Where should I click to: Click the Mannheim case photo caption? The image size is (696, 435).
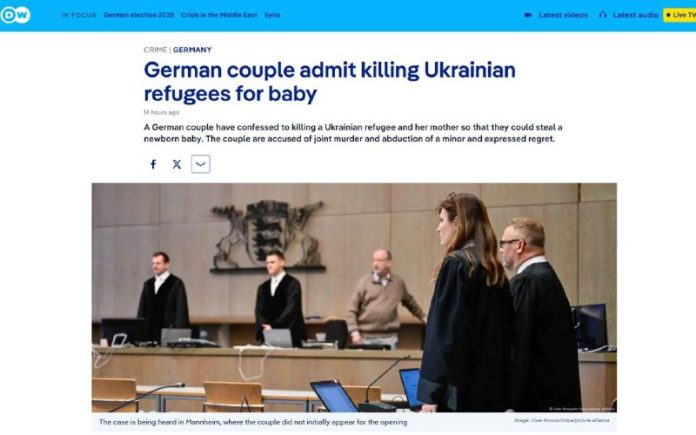(253, 422)
